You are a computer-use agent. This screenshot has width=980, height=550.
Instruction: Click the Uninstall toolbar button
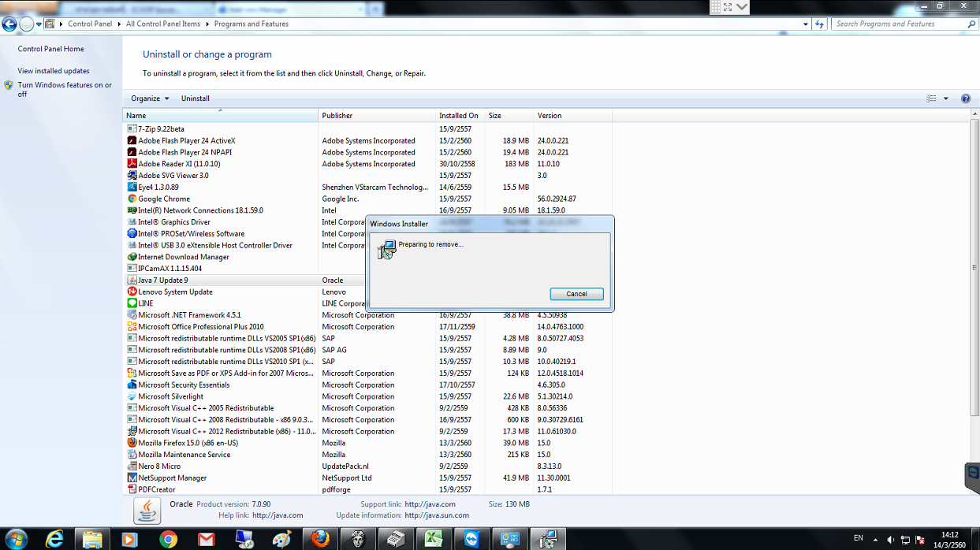coord(196,98)
